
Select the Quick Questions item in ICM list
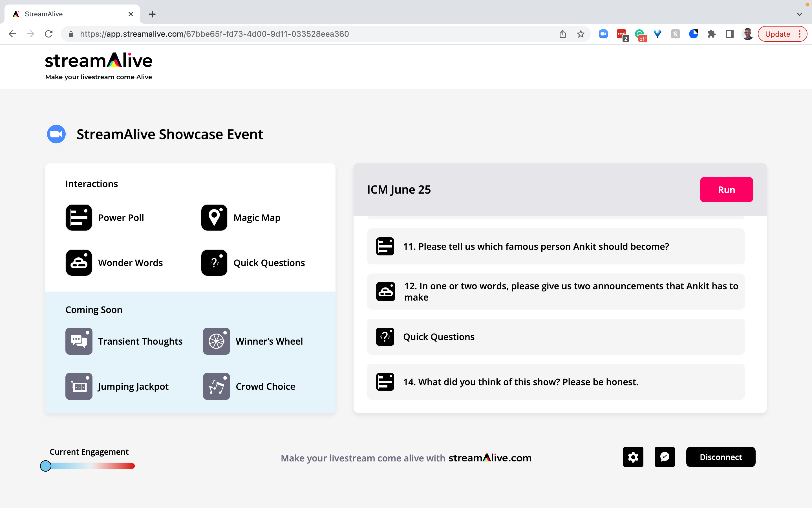coord(556,337)
